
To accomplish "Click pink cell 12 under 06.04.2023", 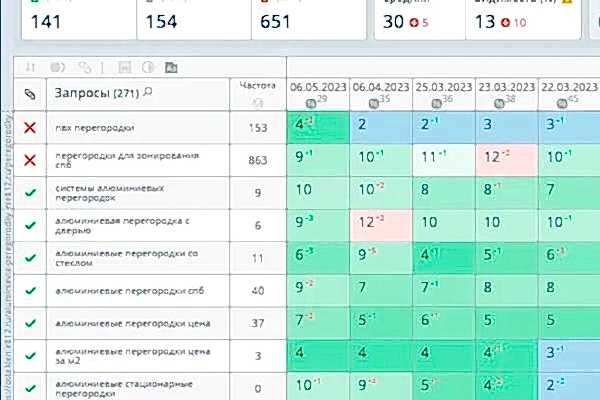I will [x=381, y=225].
